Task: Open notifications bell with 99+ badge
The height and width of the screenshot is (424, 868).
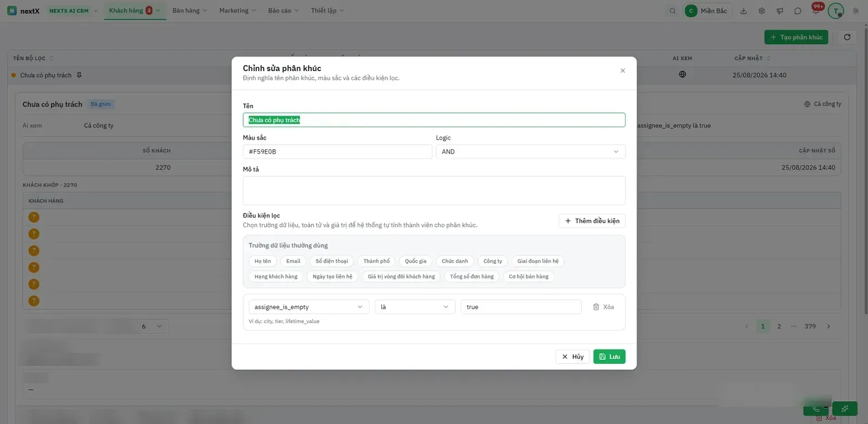Action: coord(816,10)
